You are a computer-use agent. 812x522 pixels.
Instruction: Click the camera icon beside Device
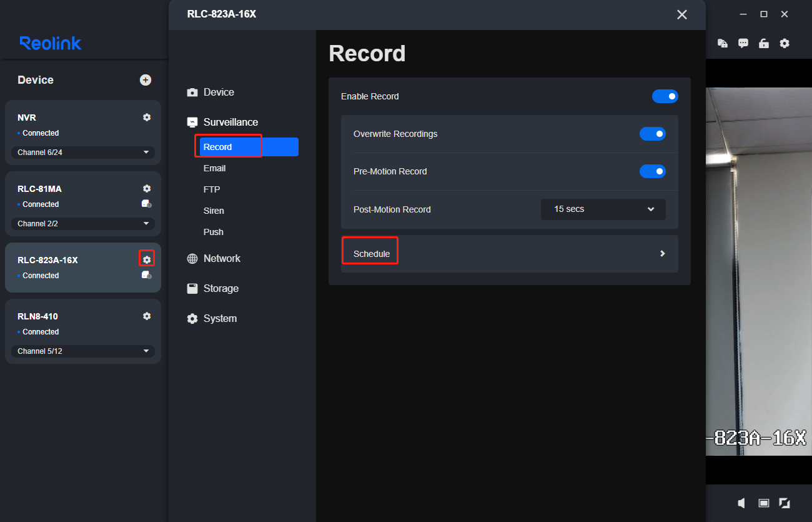pos(192,93)
